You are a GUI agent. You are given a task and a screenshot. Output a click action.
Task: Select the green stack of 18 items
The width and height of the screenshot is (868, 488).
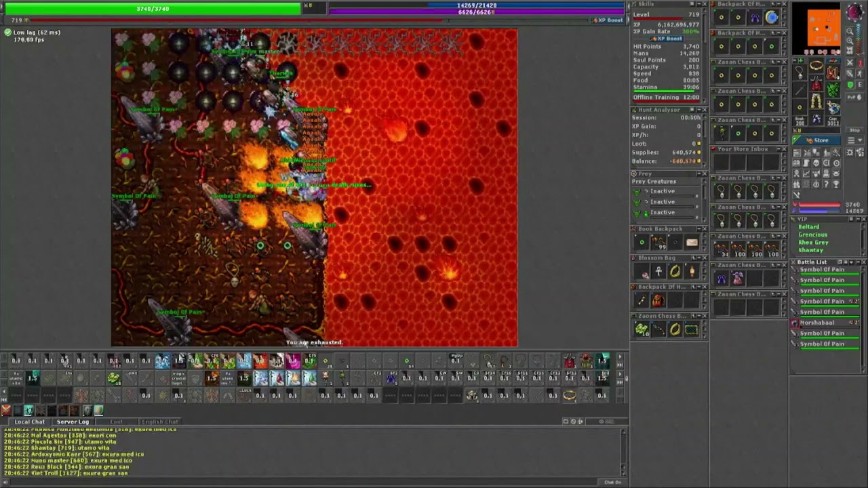(x=642, y=329)
